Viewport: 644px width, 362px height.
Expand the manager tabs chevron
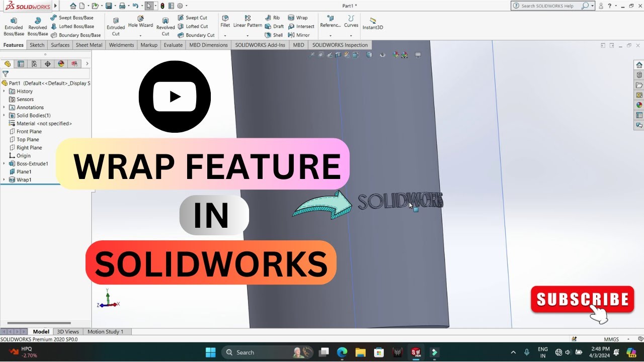(87, 64)
